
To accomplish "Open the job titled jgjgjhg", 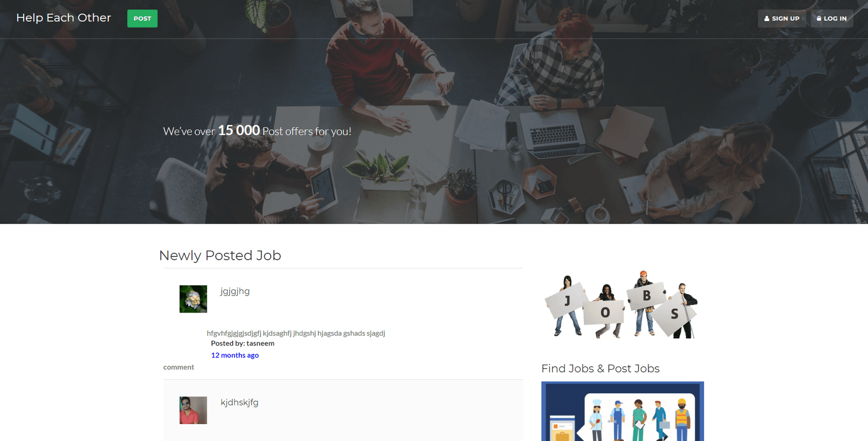I will pos(235,291).
